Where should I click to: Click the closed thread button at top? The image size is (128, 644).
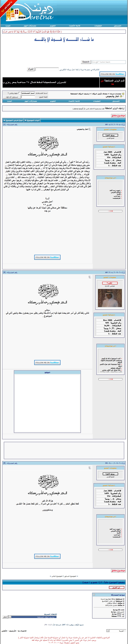pyautogui.click(x=118, y=116)
